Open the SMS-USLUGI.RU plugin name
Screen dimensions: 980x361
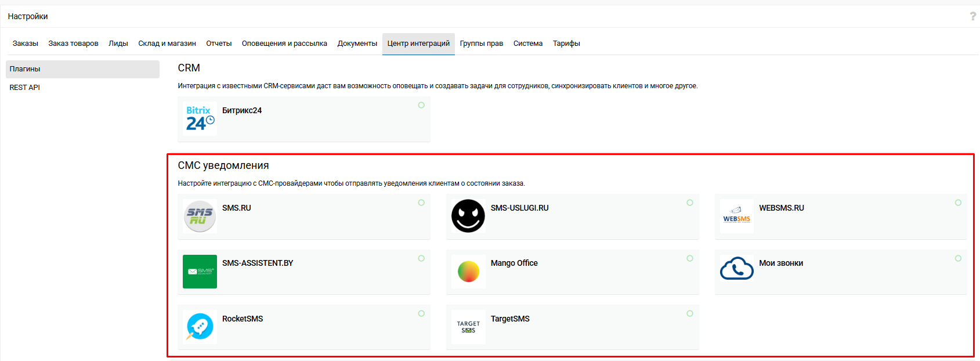[520, 208]
